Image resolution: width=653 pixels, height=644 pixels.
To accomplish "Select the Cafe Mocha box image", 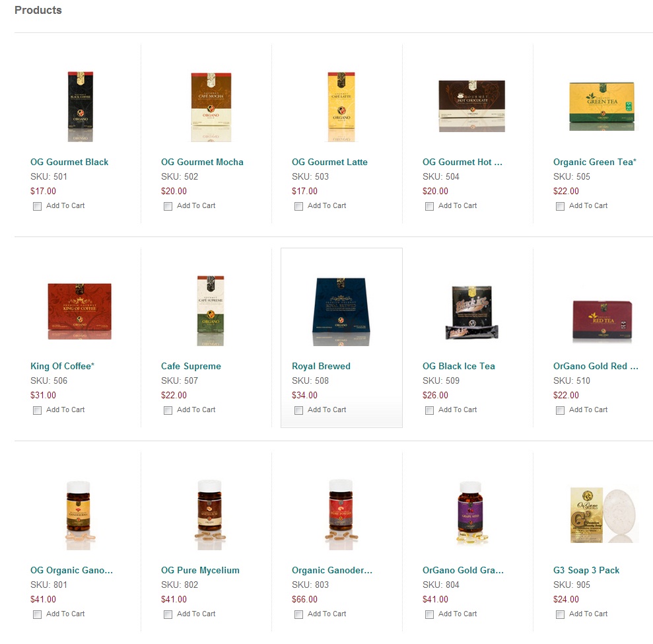I will (x=211, y=106).
